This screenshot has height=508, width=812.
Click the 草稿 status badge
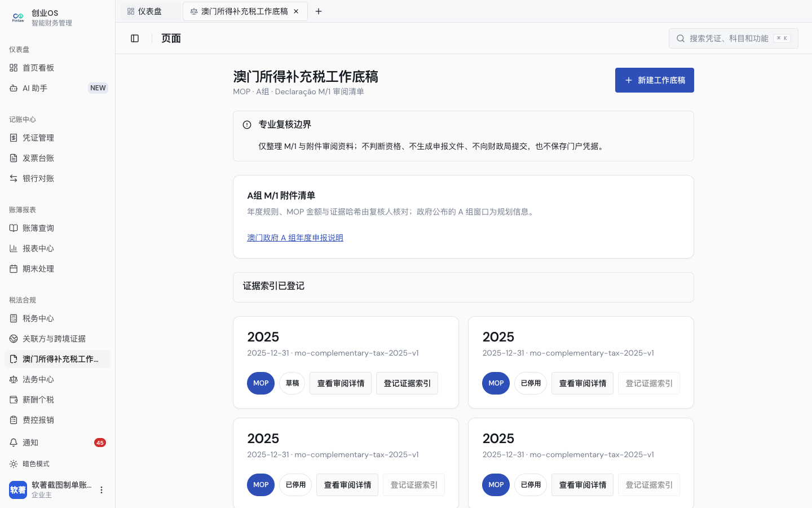292,383
